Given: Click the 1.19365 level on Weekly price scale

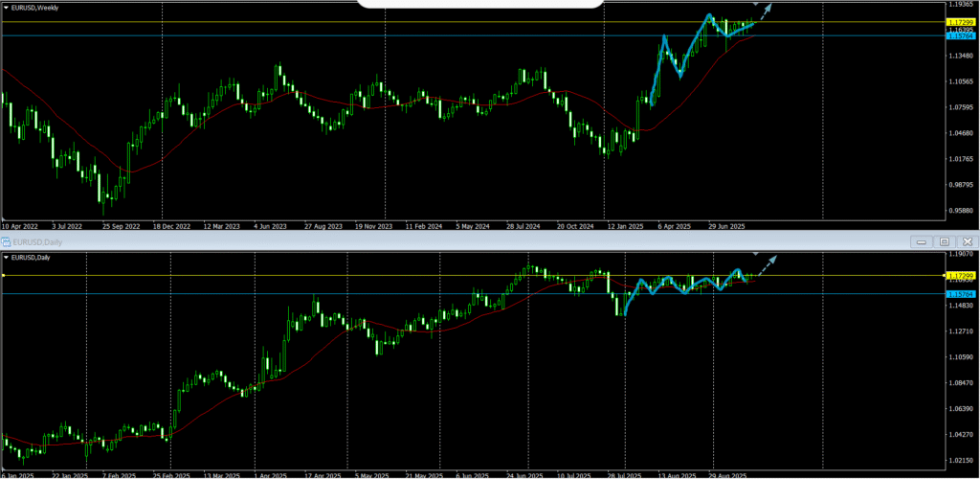Looking at the screenshot, I should point(961,5).
